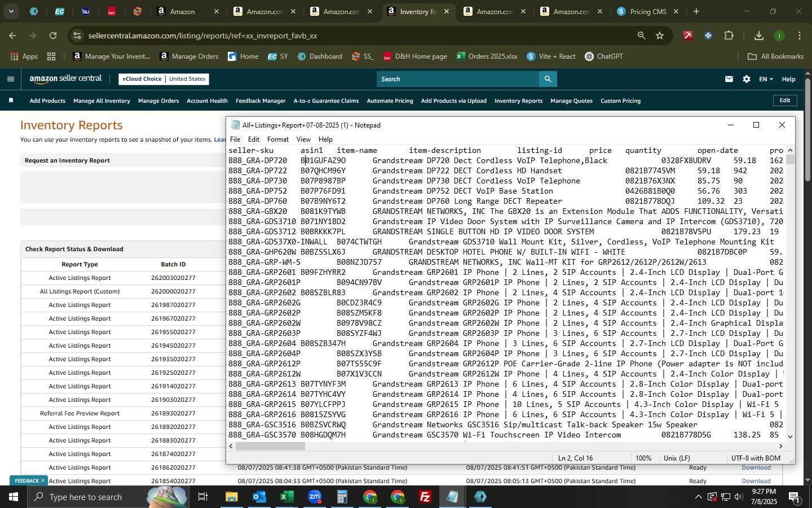Open the D&H Home page bookmark
The height and width of the screenshot is (508, 812).
(x=415, y=56)
